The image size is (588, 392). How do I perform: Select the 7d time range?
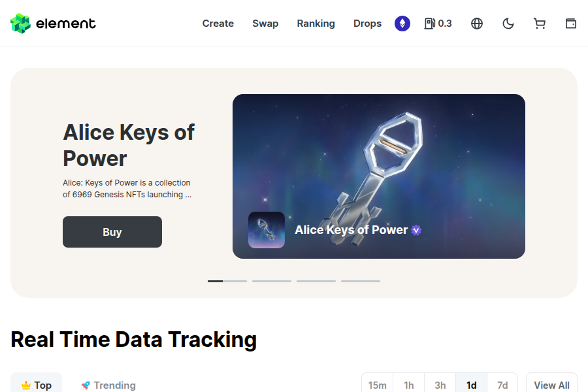(x=502, y=385)
